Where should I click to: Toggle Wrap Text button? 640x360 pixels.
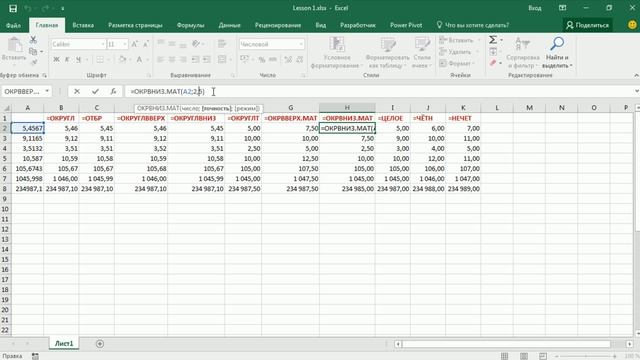[x=222, y=44]
